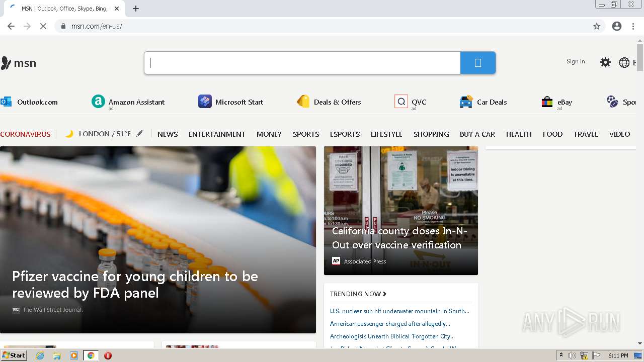Viewport: 644px width, 362px height.
Task: Click the globe language icon
Action: [x=624, y=62]
